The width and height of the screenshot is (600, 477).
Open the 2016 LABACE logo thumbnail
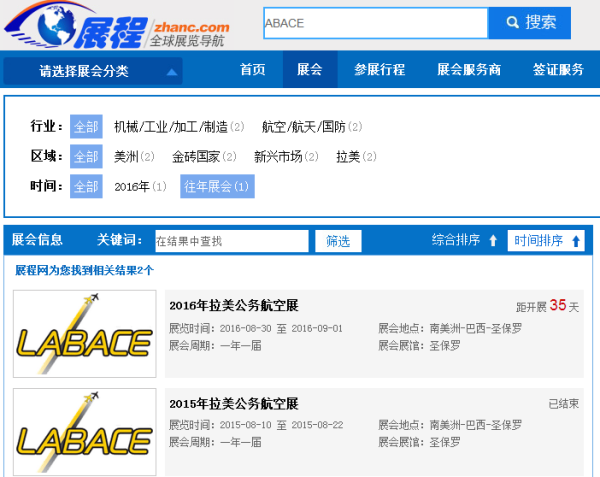[85, 334]
